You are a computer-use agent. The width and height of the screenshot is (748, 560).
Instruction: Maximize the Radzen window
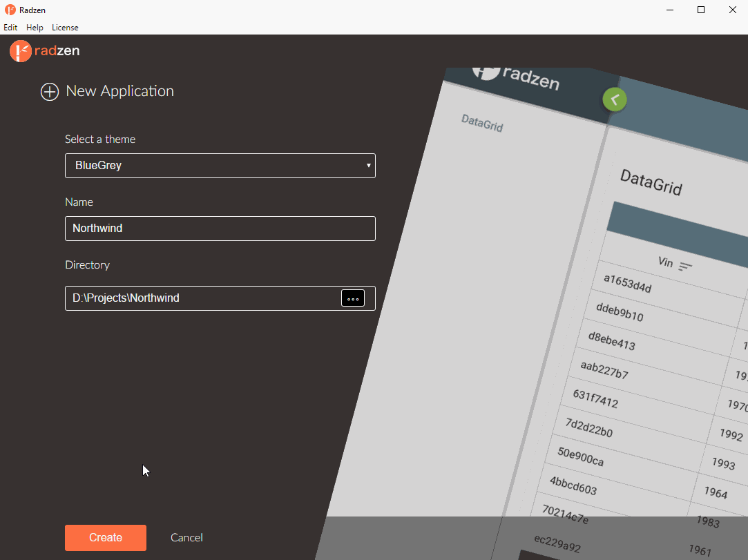point(701,10)
